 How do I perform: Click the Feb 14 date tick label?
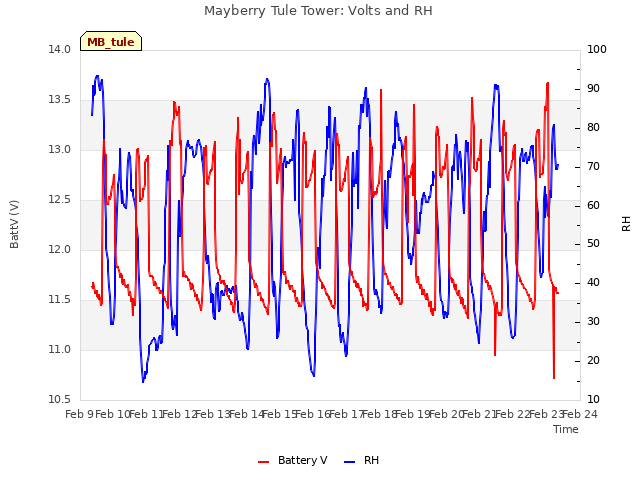click(x=247, y=415)
